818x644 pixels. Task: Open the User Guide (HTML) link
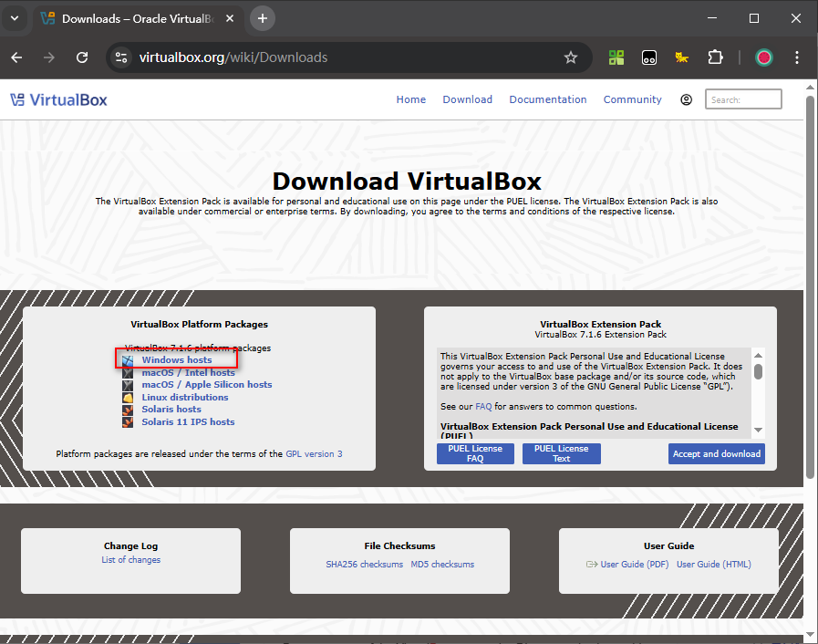[714, 564]
